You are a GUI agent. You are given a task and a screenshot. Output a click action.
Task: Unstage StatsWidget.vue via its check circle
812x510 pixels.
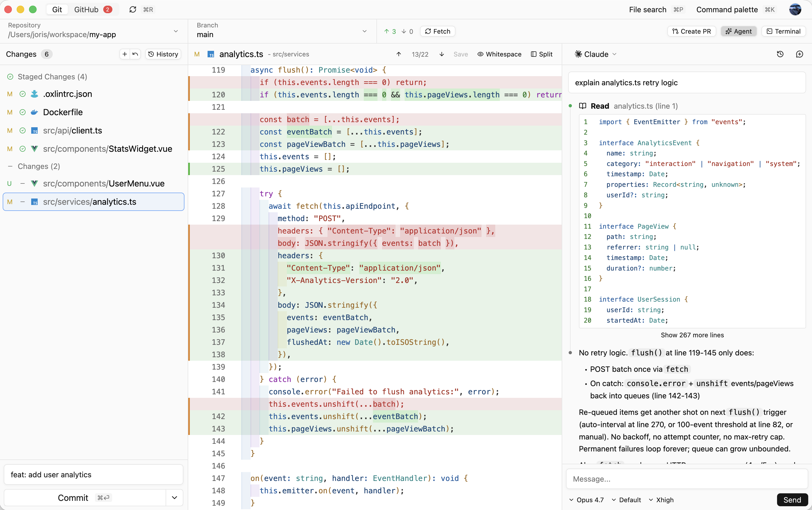point(23,149)
